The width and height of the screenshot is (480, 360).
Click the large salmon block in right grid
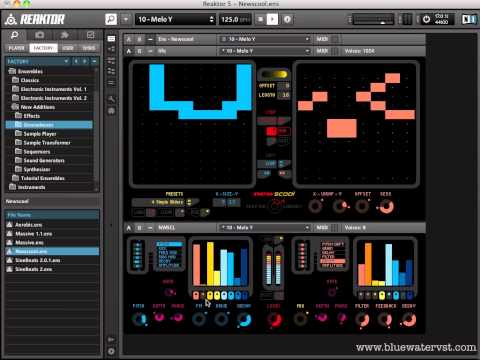(342, 128)
